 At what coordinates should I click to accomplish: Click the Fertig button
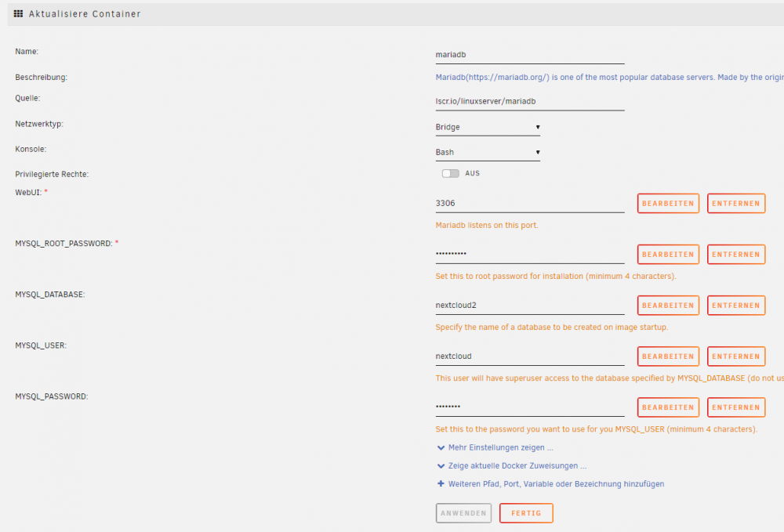click(x=526, y=513)
